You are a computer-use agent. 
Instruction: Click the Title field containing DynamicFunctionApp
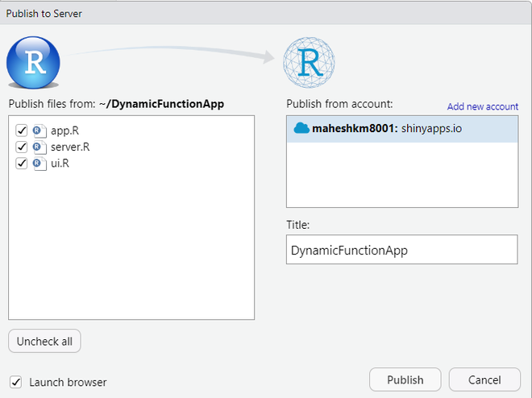pos(402,250)
